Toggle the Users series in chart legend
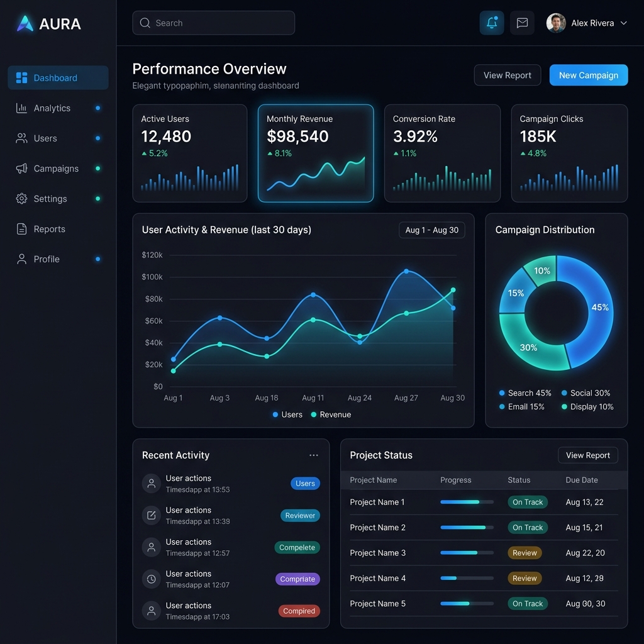644x644 pixels. point(287,414)
